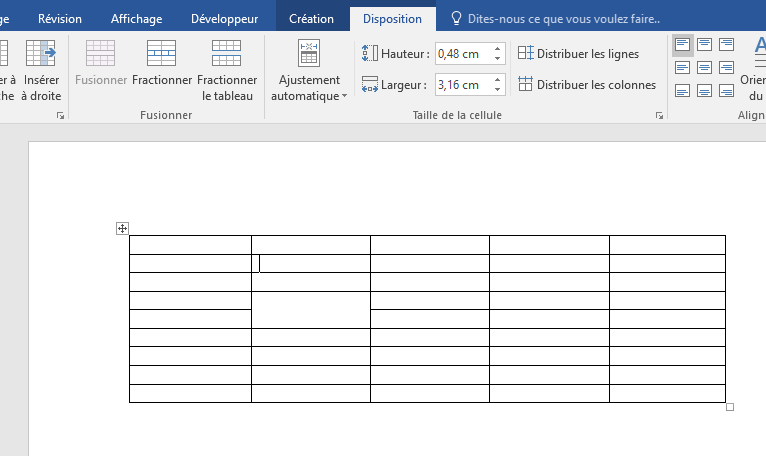Switch to the Création tab
Image resolution: width=766 pixels, height=456 pixels.
[x=311, y=19]
